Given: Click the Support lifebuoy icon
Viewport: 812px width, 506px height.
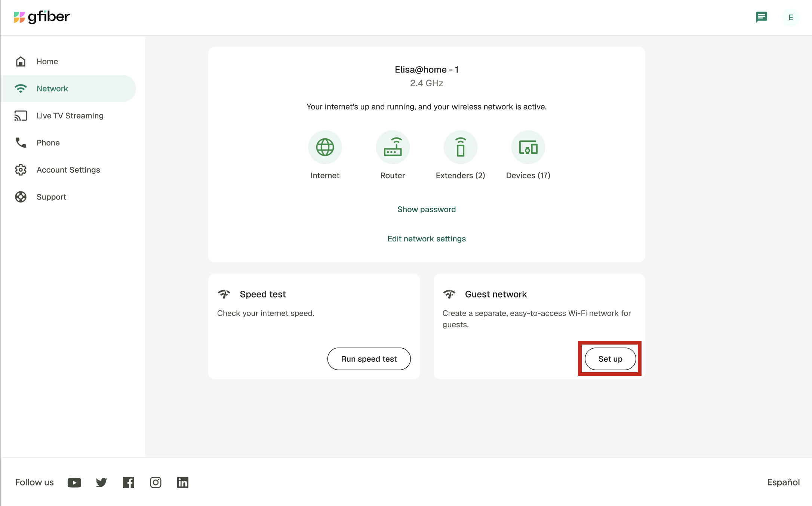Looking at the screenshot, I should click(21, 197).
